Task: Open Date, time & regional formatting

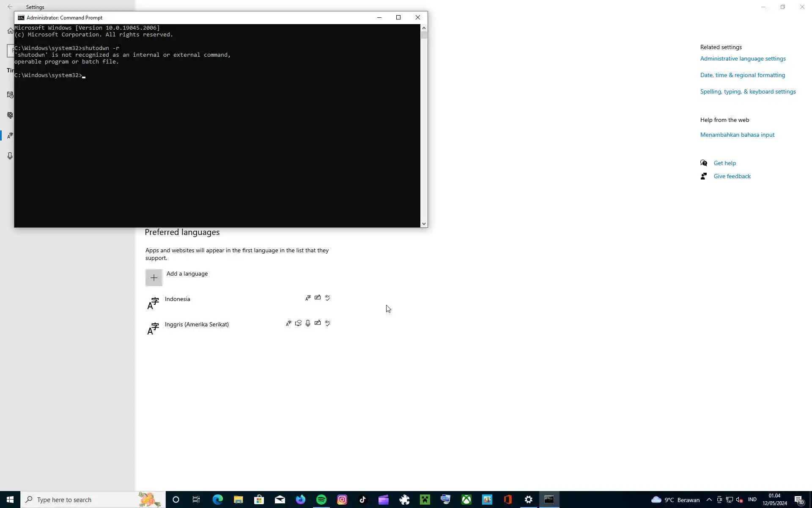Action: [742, 75]
